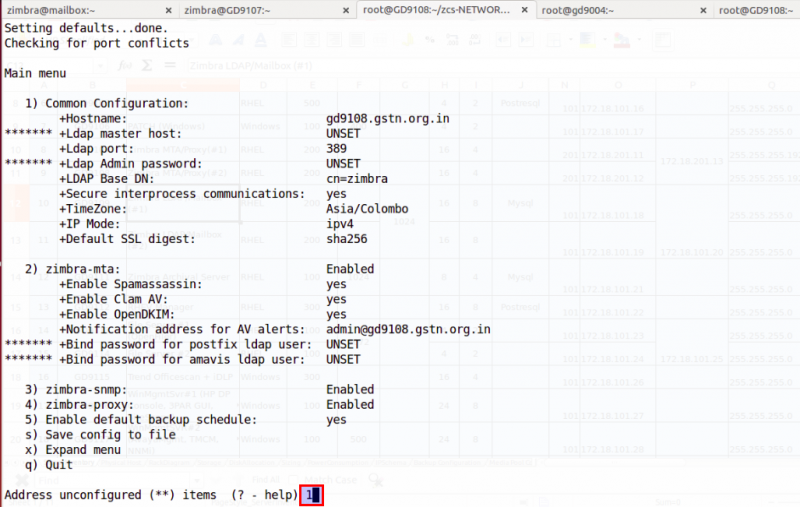The width and height of the screenshot is (800, 507).
Task: Close the root@gd9004:~ tab
Action: 703,10
